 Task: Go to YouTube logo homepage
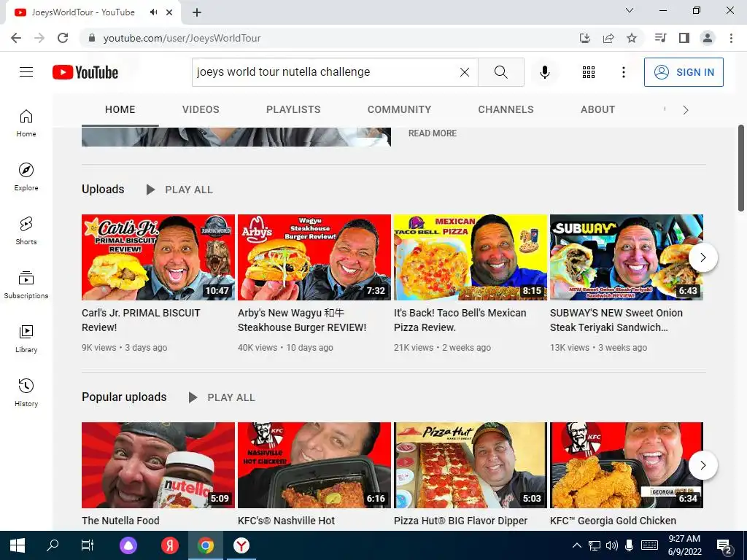coord(85,72)
